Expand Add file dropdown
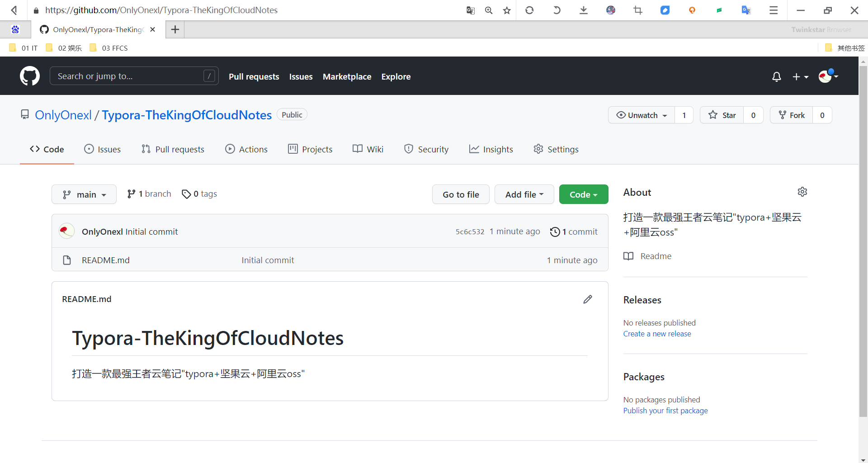The image size is (868, 463). pos(524,194)
